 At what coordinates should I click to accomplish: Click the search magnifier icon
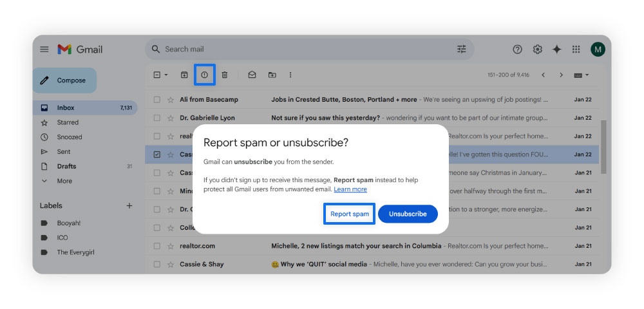click(156, 49)
